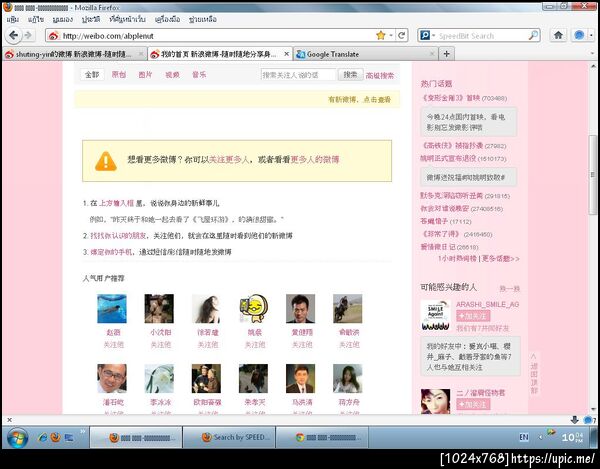
Task: Click the chat bubble icon showing 7
Action: 590,420
